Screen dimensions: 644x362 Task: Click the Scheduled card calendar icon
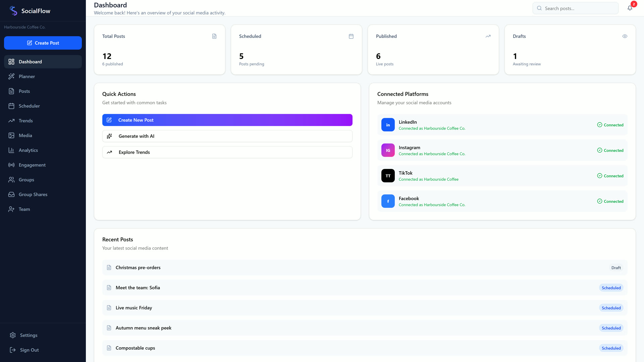point(351,36)
